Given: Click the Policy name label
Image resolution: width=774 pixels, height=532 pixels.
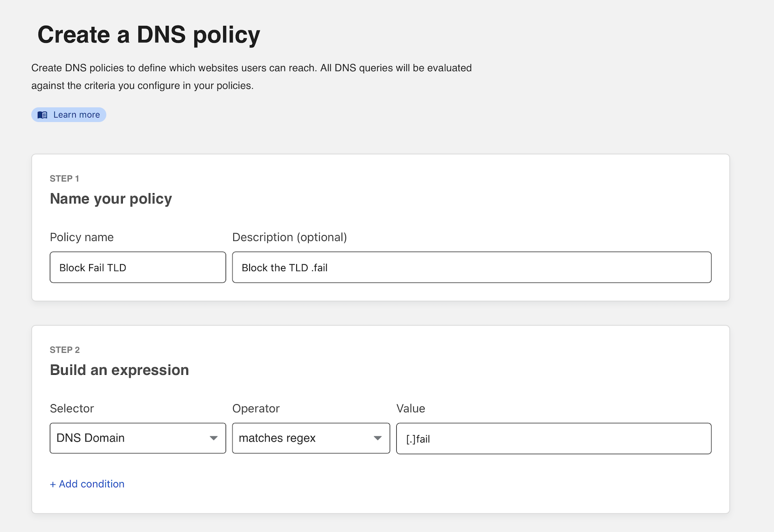Looking at the screenshot, I should [x=81, y=237].
